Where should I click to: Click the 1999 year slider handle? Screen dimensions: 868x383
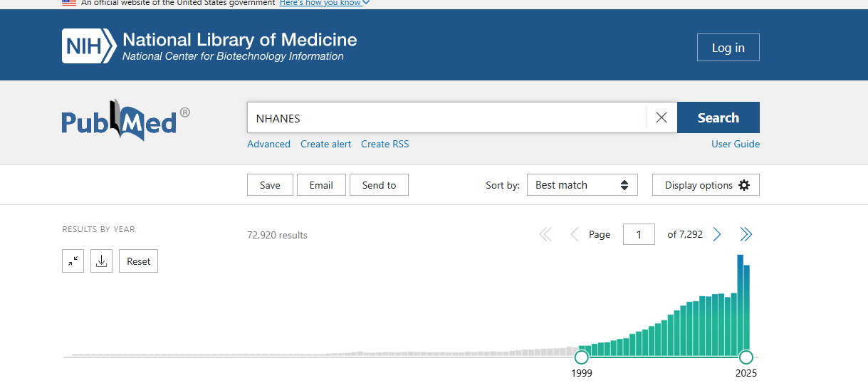(x=582, y=357)
